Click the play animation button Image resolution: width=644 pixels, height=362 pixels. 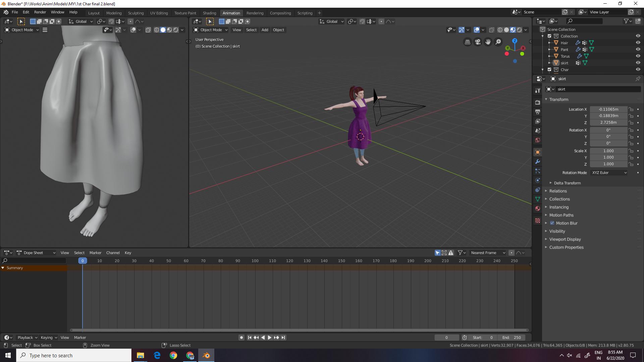click(x=269, y=337)
